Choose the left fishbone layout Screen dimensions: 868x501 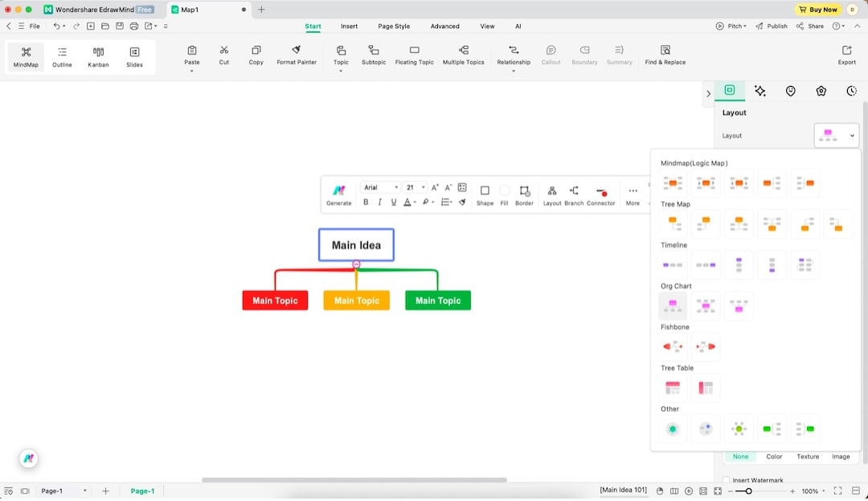pyautogui.click(x=673, y=347)
